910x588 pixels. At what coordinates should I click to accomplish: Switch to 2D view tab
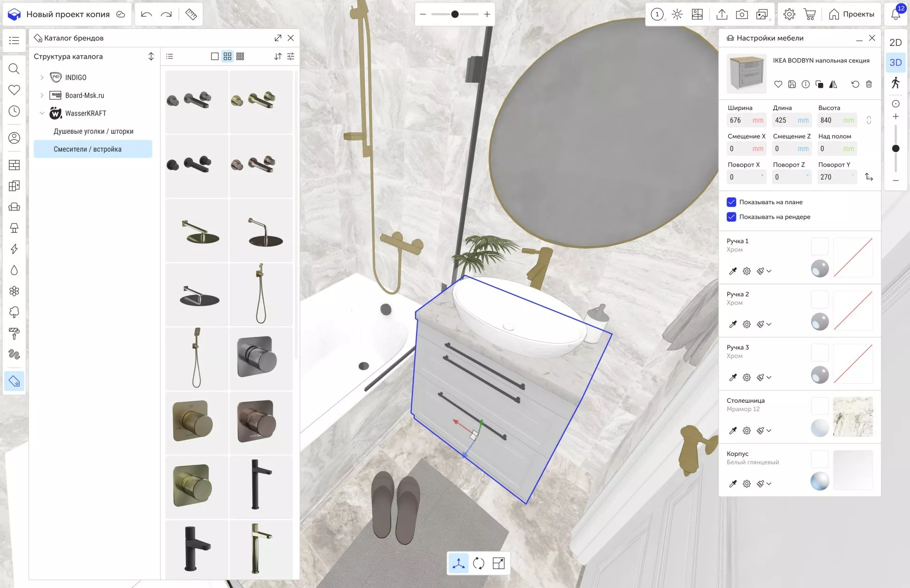tap(895, 43)
